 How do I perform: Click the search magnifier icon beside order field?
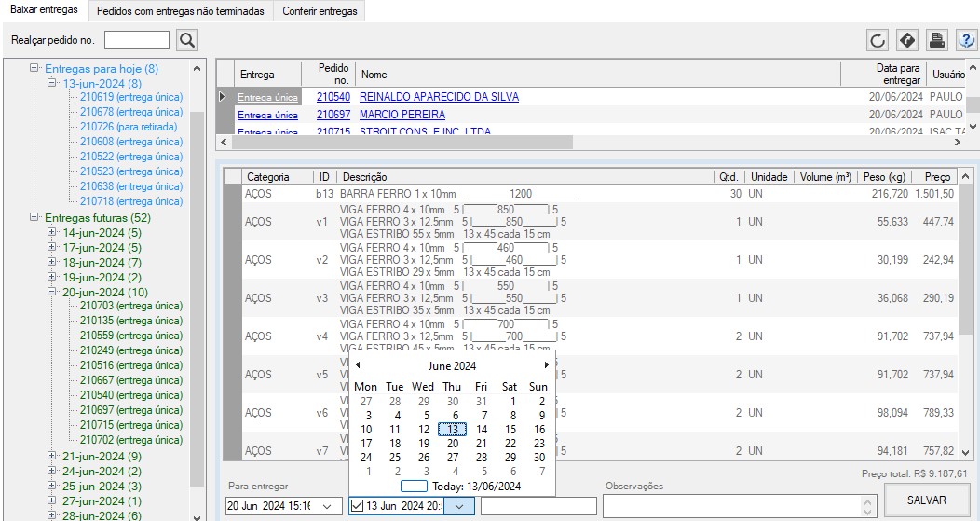187,40
